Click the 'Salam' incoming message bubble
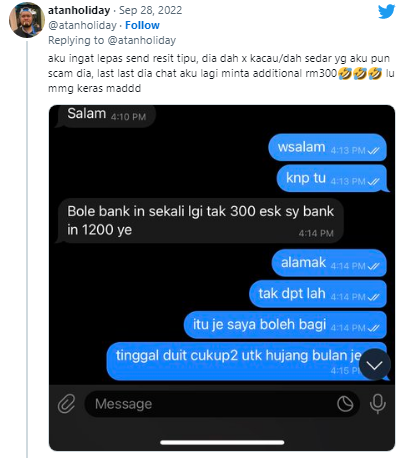406x460 pixels. pyautogui.click(x=105, y=116)
